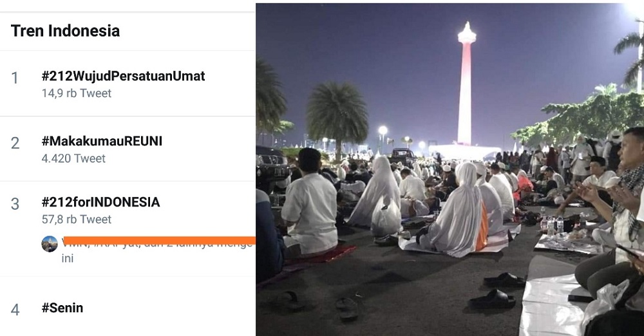Open the #212forINDONESIA trending hashtag
Image resolution: width=644 pixels, height=336 pixels.
click(x=100, y=202)
